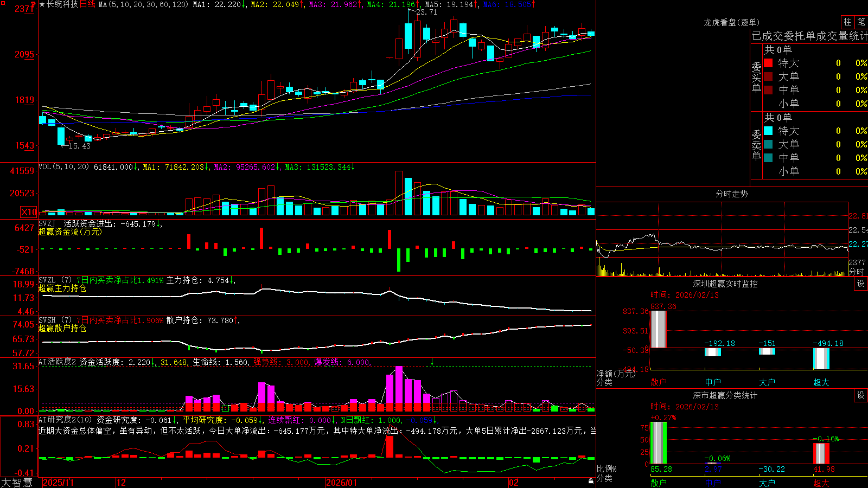Select the SVZL indicator label
Image resolution: width=868 pixels, height=488 pixels.
[x=47, y=280]
